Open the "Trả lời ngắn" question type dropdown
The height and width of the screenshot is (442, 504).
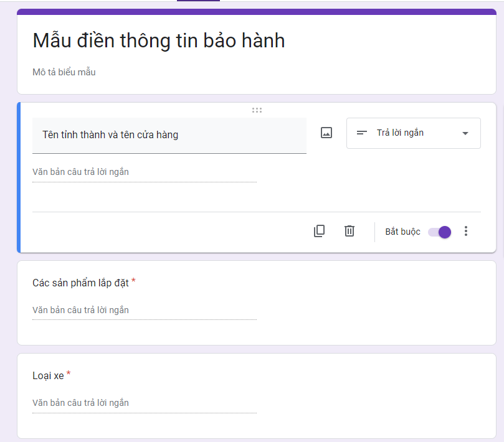tap(413, 133)
